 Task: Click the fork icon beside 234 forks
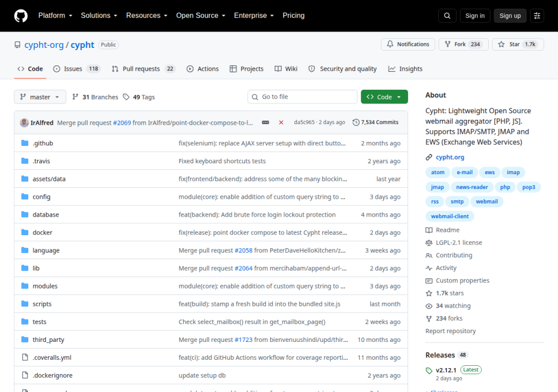point(429,318)
